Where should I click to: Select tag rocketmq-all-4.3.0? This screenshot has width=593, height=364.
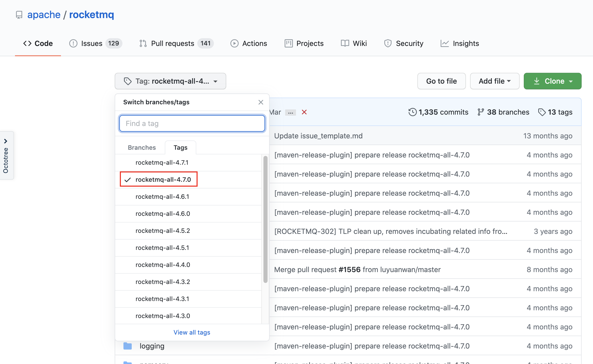(x=188, y=316)
